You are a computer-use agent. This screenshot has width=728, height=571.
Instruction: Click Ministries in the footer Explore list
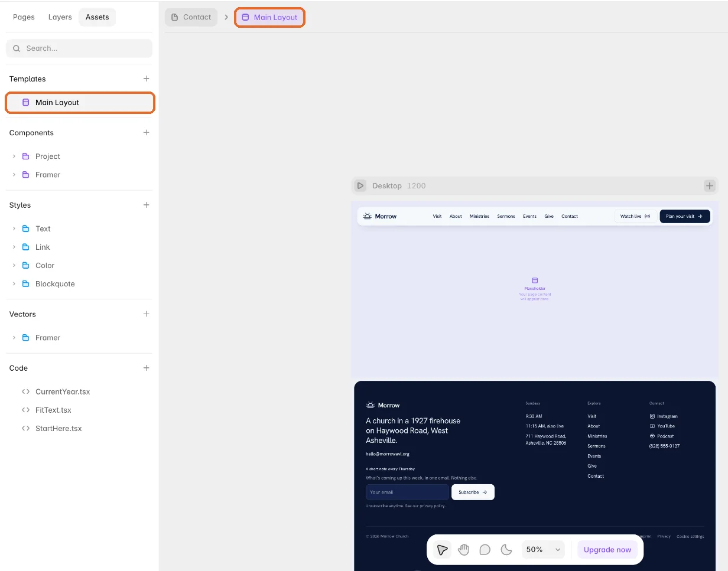tap(597, 436)
